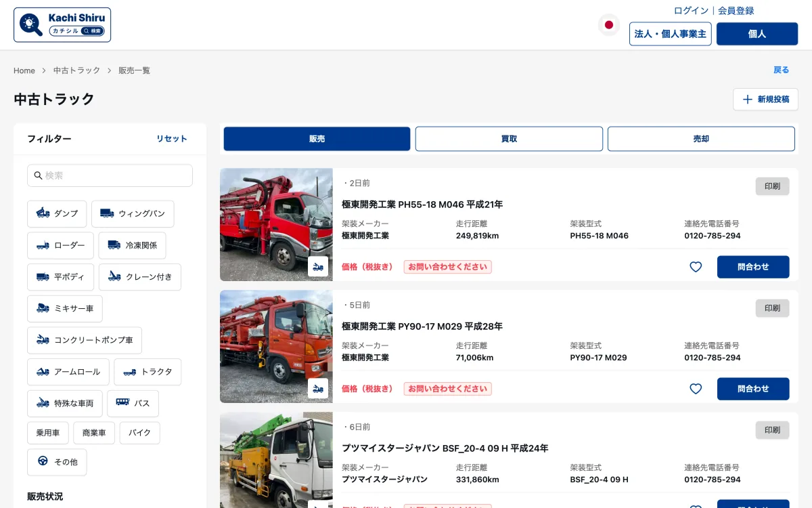Image resolution: width=812 pixels, height=508 pixels.
Task: Filter by ローダー category
Action: click(60, 245)
